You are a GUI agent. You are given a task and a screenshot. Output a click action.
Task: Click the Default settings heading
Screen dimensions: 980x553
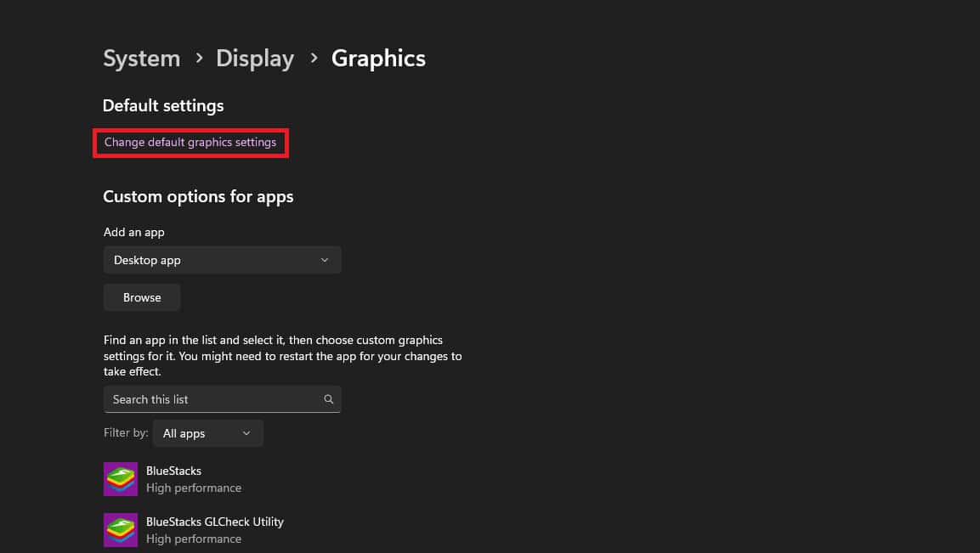coord(163,105)
